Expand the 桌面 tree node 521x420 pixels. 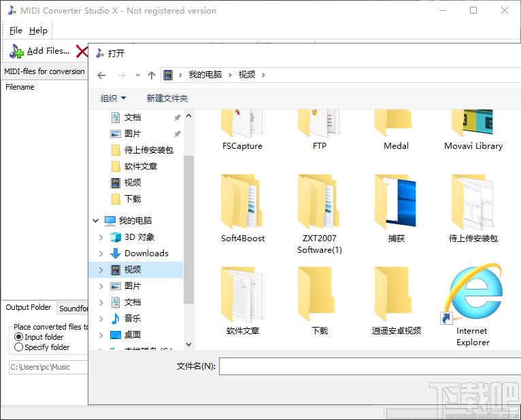(101, 334)
